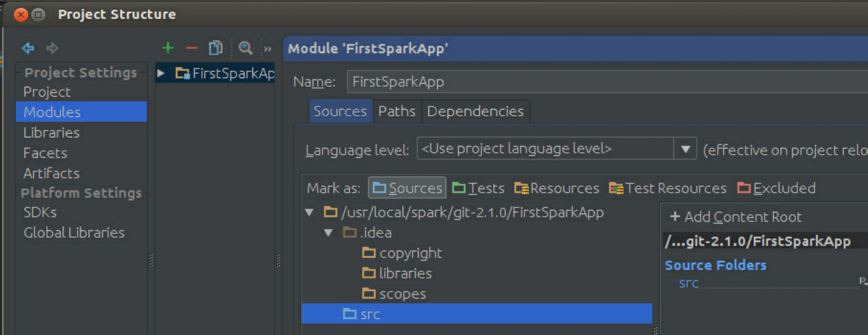Viewport: 868px width, 335px height.
Task: Open the Libraries project settings
Action: (51, 132)
